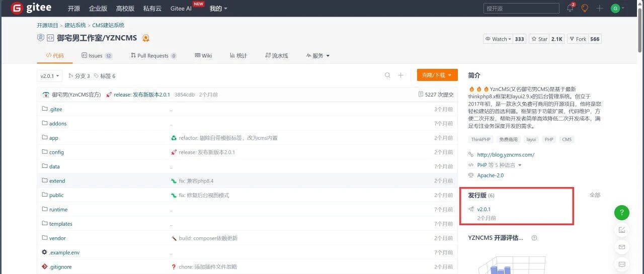Open the 流水线 tab
The width and height of the screenshot is (644, 274).
[276, 56]
